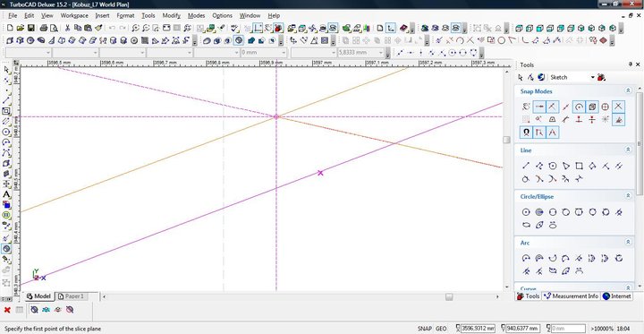Collapse the Arc section

coord(628,243)
